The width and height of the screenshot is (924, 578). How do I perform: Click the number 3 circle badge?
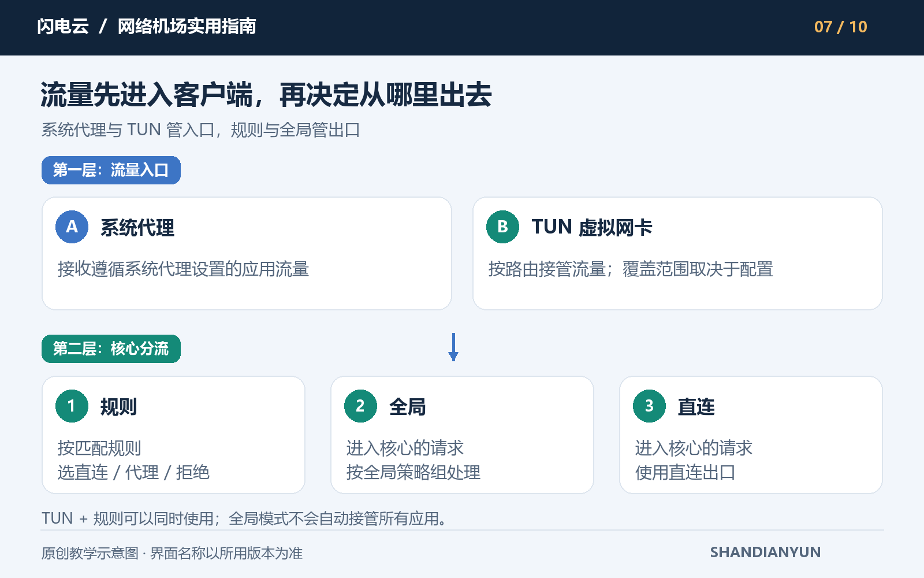pos(649,406)
